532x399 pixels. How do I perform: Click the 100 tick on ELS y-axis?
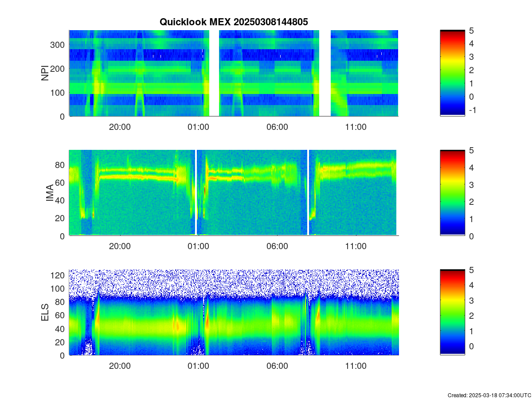(58, 289)
